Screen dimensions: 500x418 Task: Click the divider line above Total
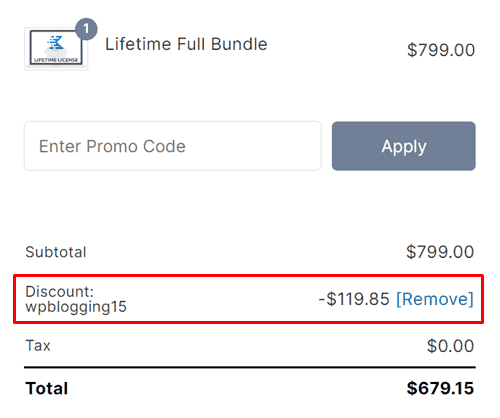(250, 367)
